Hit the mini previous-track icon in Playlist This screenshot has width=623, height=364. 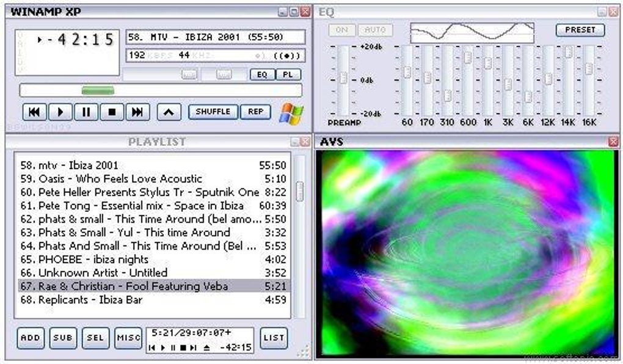click(151, 348)
